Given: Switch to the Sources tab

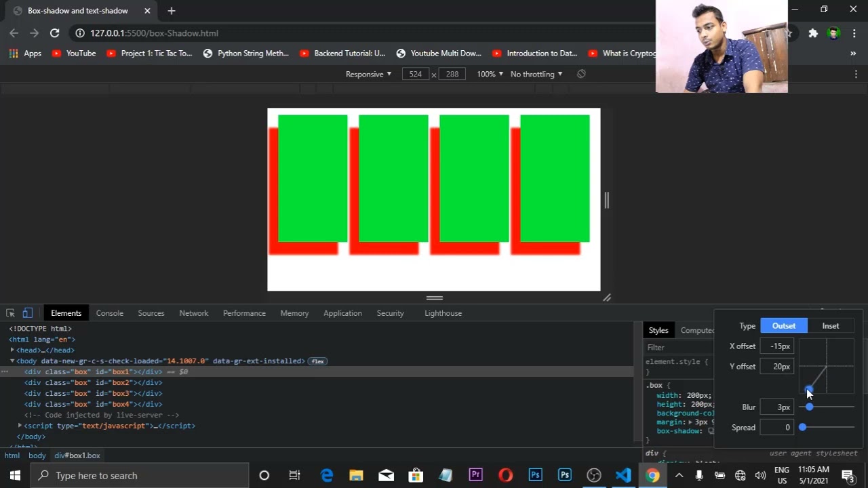Looking at the screenshot, I should click(151, 313).
